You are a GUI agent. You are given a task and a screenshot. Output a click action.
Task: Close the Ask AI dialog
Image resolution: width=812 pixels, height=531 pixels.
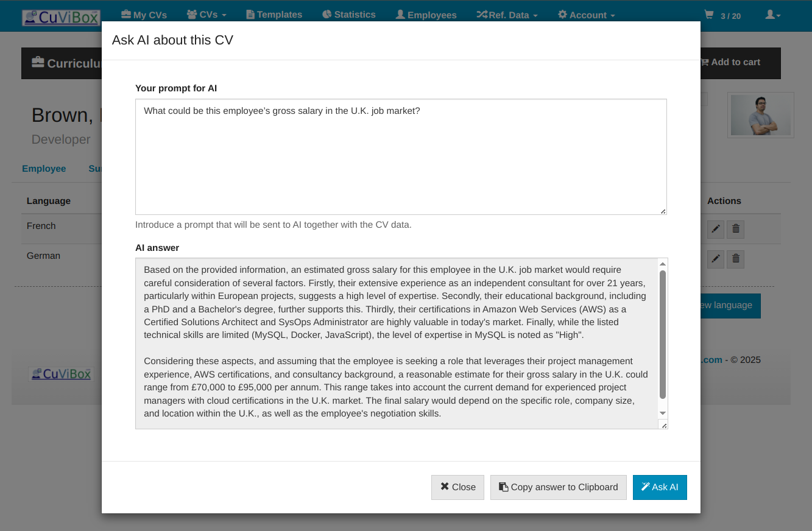coord(457,487)
